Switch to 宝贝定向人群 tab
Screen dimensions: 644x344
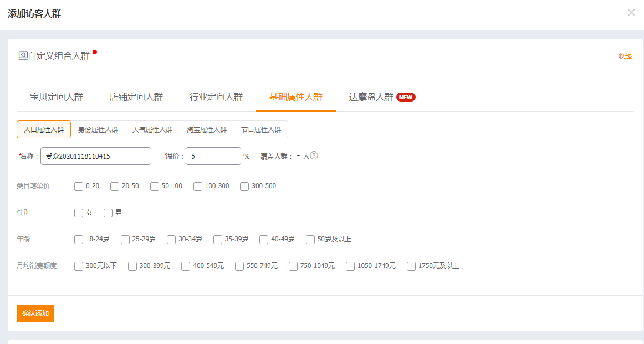tap(57, 97)
